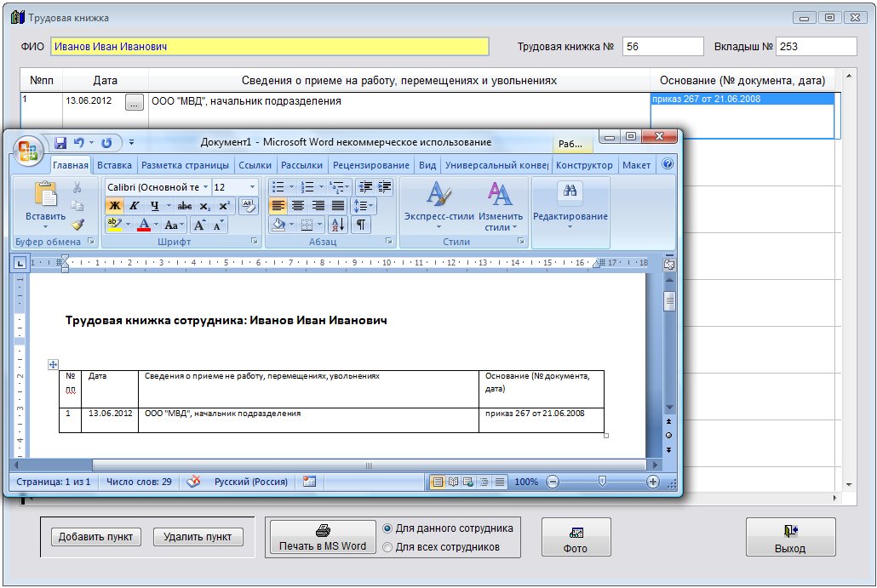The width and height of the screenshot is (877, 588).
Task: Switch to the Рассылки tab
Action: point(301,165)
